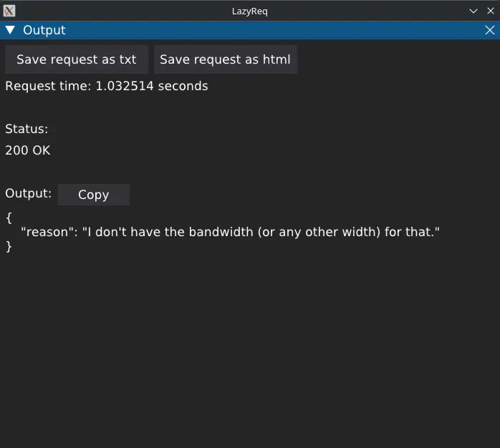The height and width of the screenshot is (448, 500).
Task: Save the request as txt
Action: click(77, 59)
